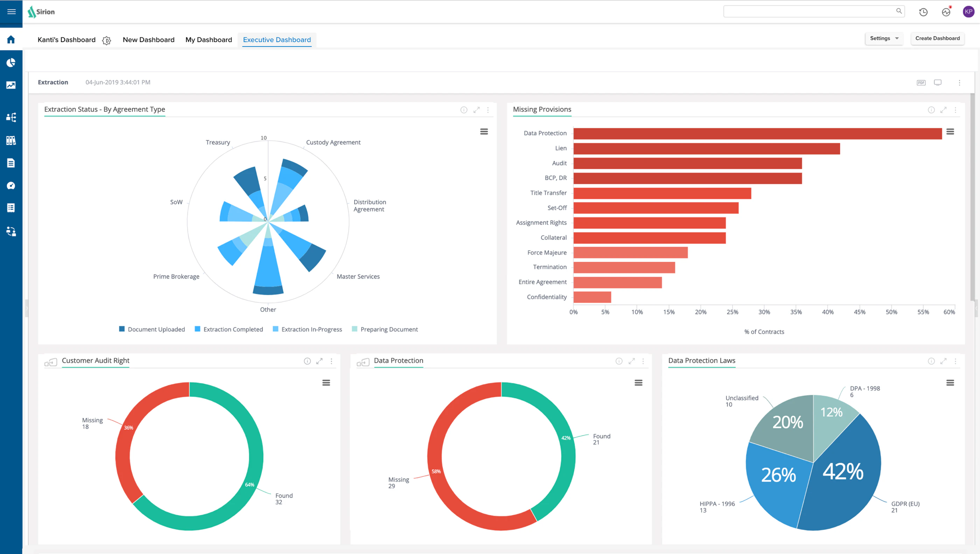This screenshot has height=554, width=980.
Task: Open info for Data Protection Laws
Action: pyautogui.click(x=931, y=361)
